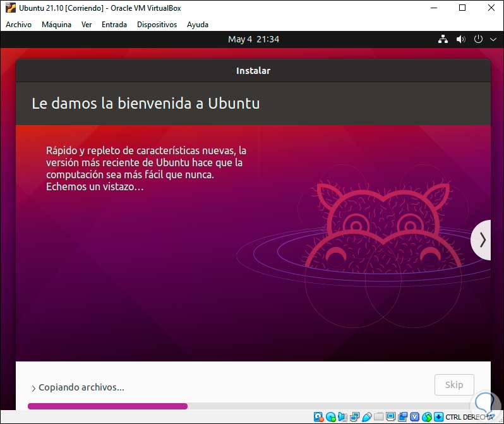Click the VirtualBox shared folders icon
This screenshot has width=504, height=424.
(x=379, y=416)
